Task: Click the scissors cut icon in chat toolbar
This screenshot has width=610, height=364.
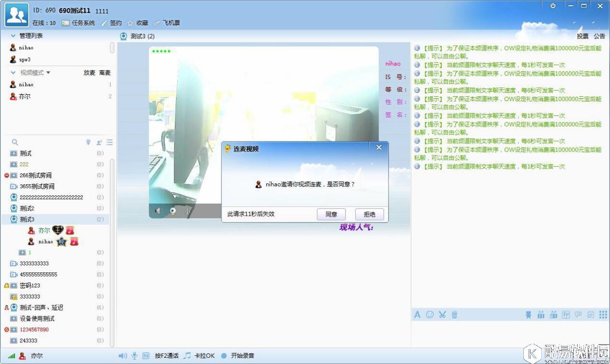Action: point(442,314)
